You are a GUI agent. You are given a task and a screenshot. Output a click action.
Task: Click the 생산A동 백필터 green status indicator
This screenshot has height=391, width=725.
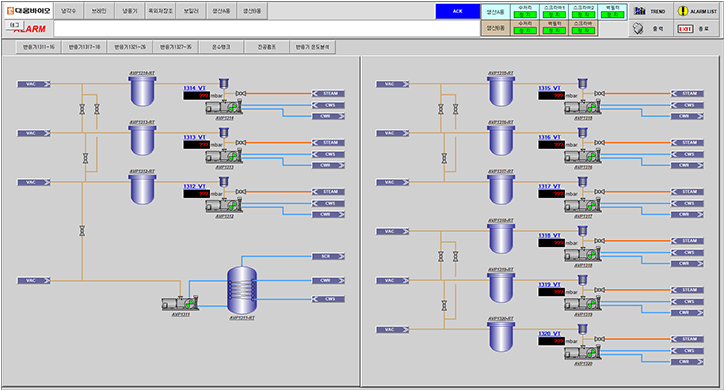click(612, 15)
